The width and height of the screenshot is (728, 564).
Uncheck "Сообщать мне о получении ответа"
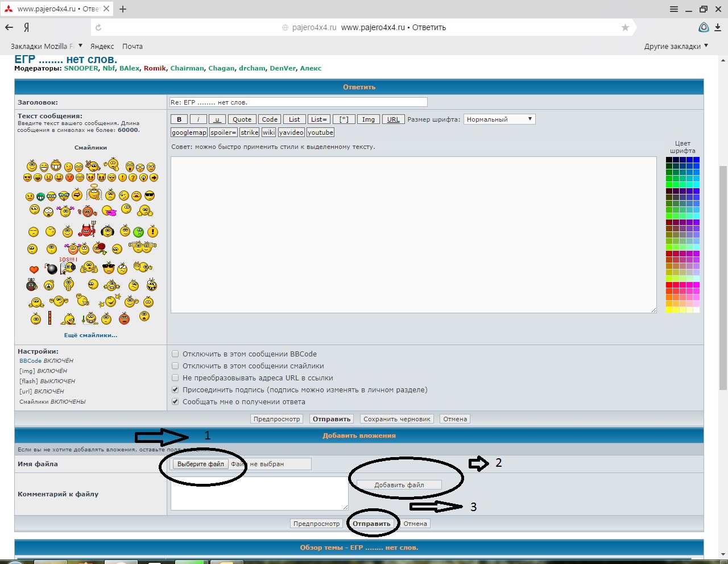tap(175, 401)
